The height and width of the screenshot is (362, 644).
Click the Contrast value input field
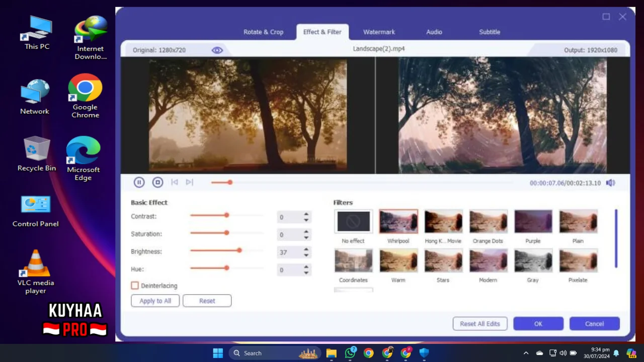[x=289, y=217]
